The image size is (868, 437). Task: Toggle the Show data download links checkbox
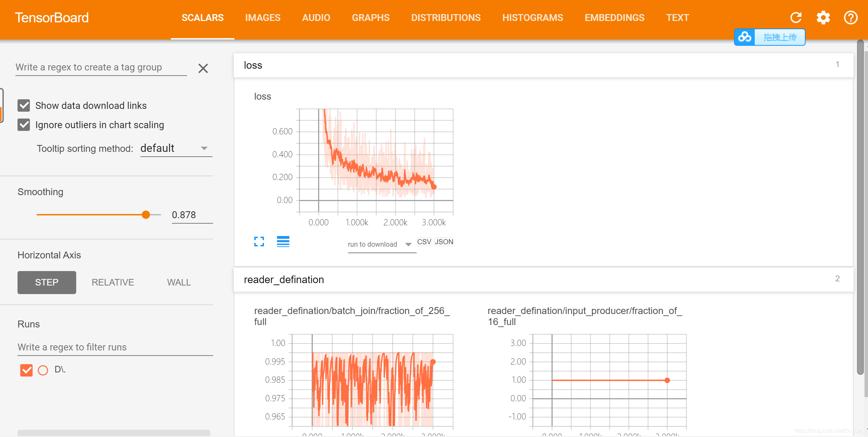(24, 105)
